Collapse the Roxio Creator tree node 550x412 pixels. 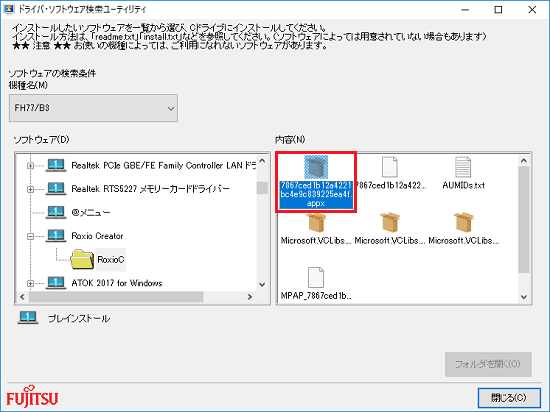(x=31, y=236)
